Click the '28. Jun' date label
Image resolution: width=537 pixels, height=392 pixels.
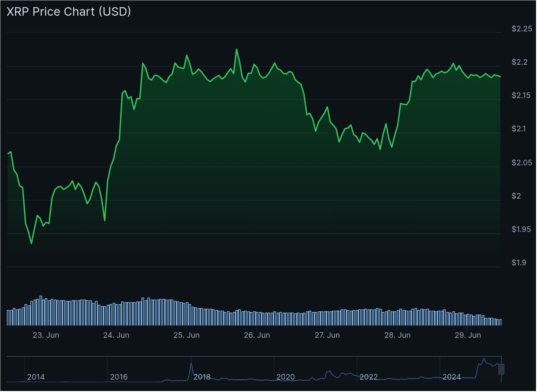coord(398,335)
